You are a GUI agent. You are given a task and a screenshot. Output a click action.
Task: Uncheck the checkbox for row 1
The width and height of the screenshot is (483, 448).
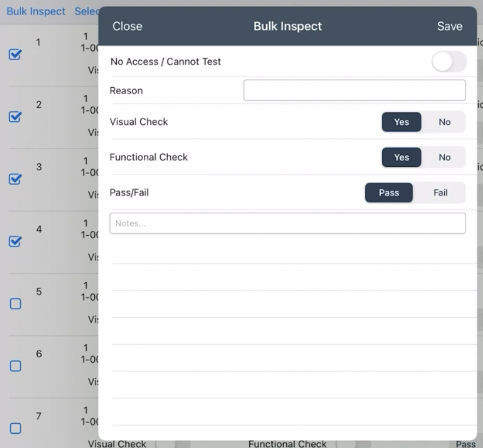pyautogui.click(x=15, y=55)
